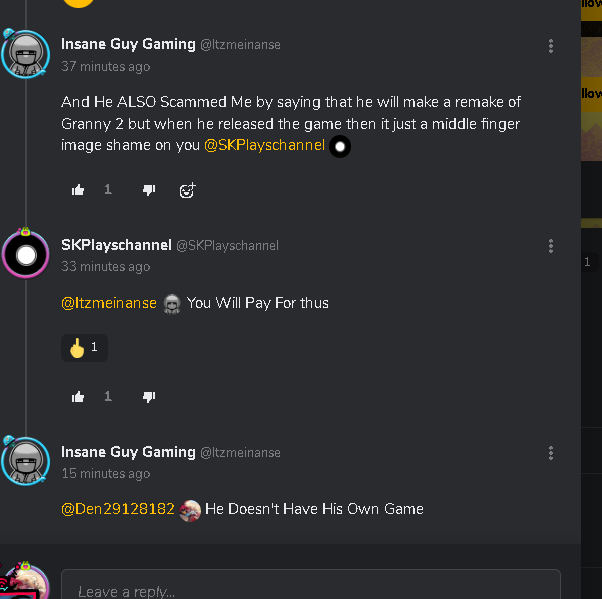The image size is (602, 599).
Task: Click the @Itzmeinanse mention link
Action: [109, 303]
